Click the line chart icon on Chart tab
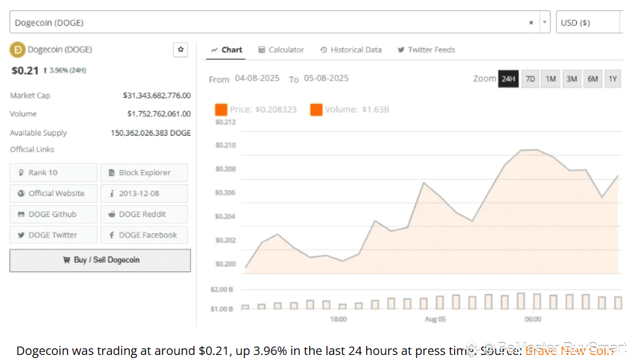 214,50
